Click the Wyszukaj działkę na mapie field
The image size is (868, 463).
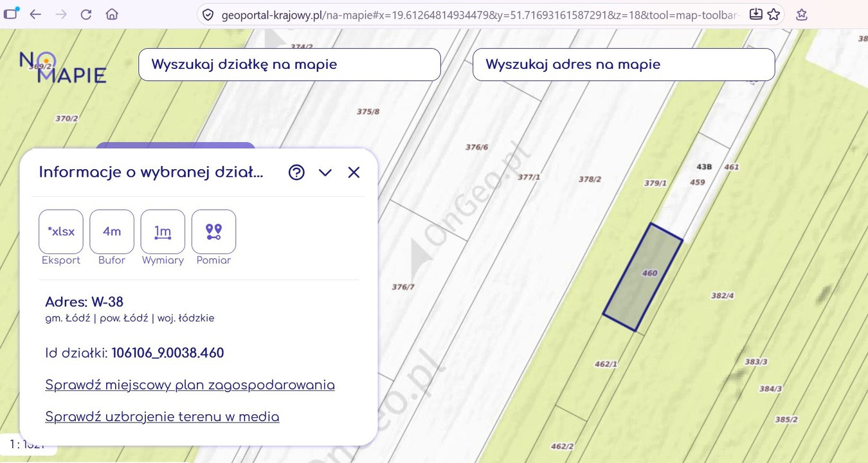pyautogui.click(x=289, y=64)
